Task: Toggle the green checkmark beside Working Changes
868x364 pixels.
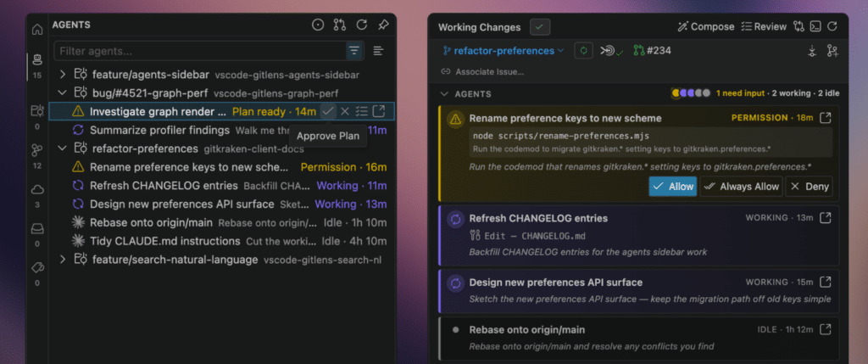Action: [x=540, y=26]
